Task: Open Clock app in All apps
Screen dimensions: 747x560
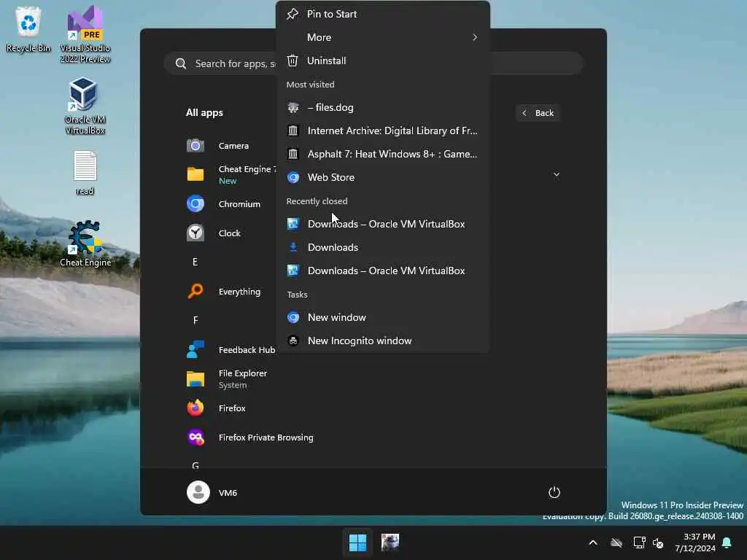Action: pyautogui.click(x=231, y=233)
